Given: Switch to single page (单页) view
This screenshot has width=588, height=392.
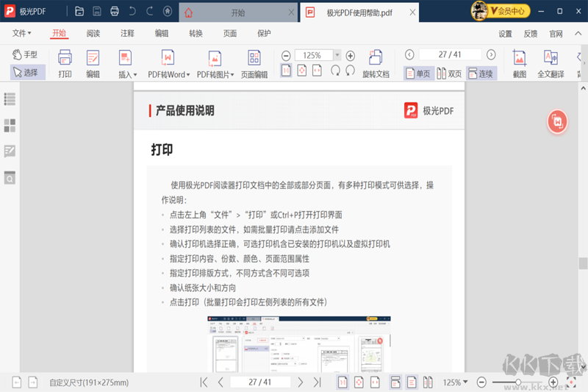Looking at the screenshot, I should [x=418, y=74].
